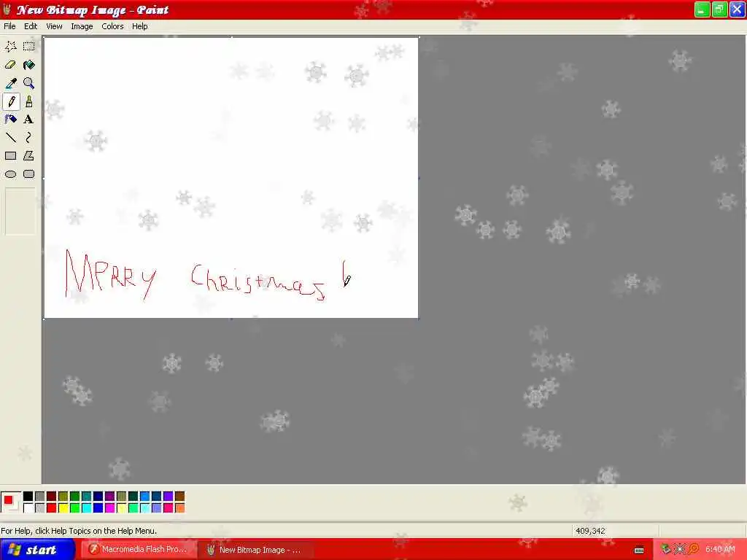Choose the Fill With Color bucket
The width and height of the screenshot is (747, 560).
coord(29,65)
